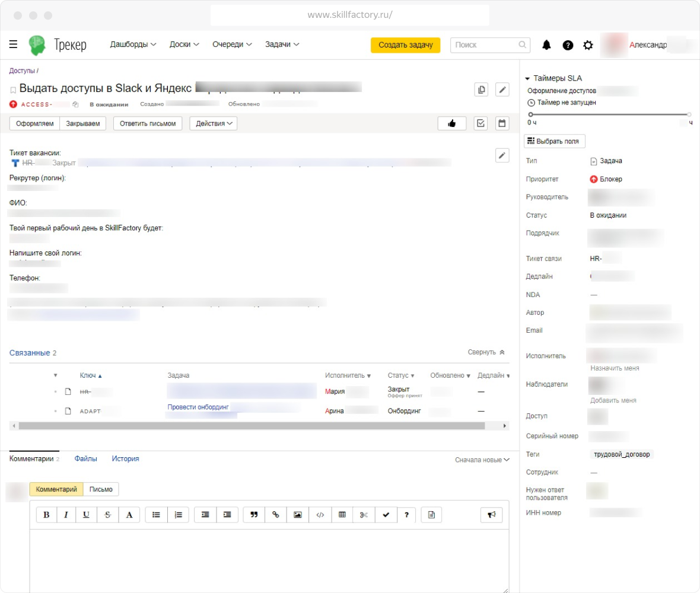Open the calendar icon in the action bar

502,123
